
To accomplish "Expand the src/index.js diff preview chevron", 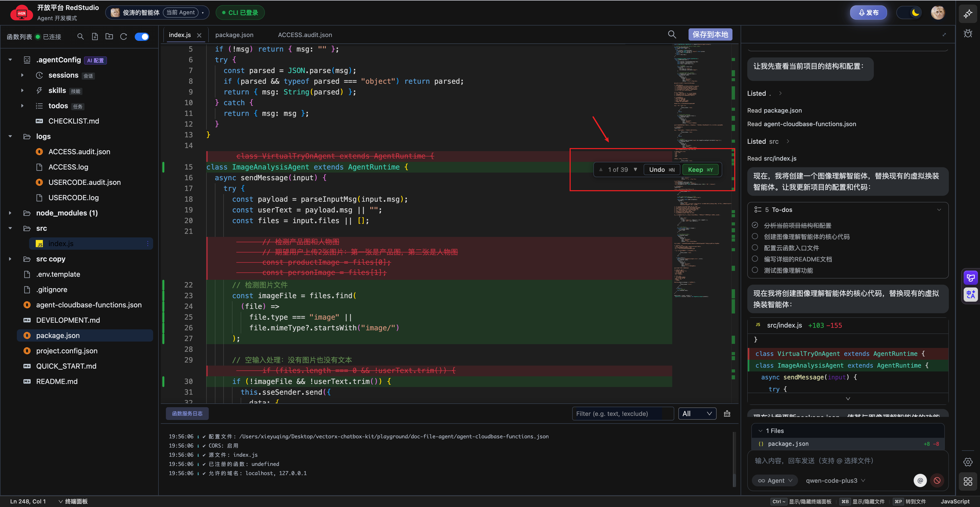I will pyautogui.click(x=848, y=399).
